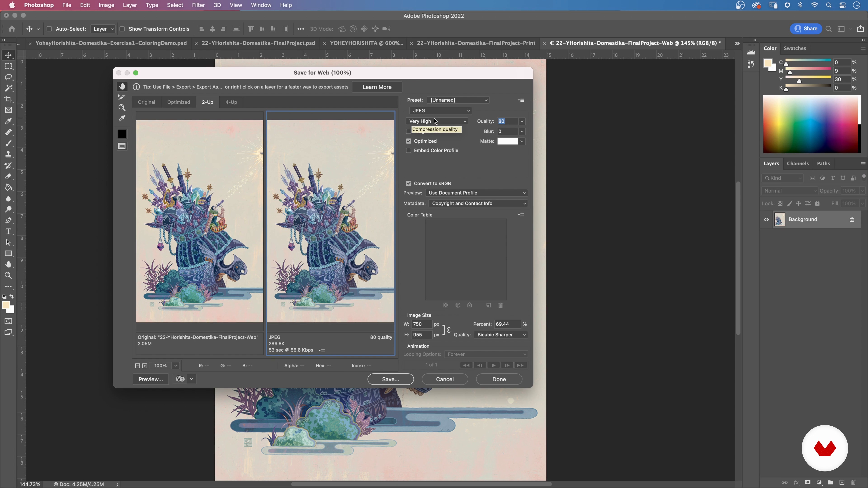Open the Very High compression quality dropdown

point(437,121)
